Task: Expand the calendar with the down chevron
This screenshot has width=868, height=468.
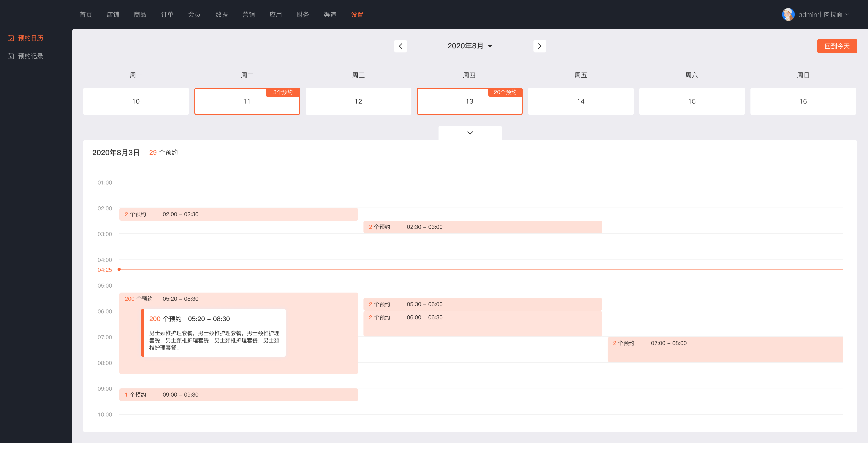Action: pos(470,133)
